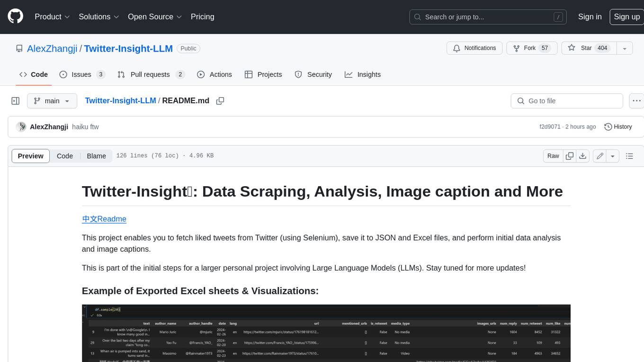The height and width of the screenshot is (362, 644).
Task: Download the raw file
Action: 583,156
